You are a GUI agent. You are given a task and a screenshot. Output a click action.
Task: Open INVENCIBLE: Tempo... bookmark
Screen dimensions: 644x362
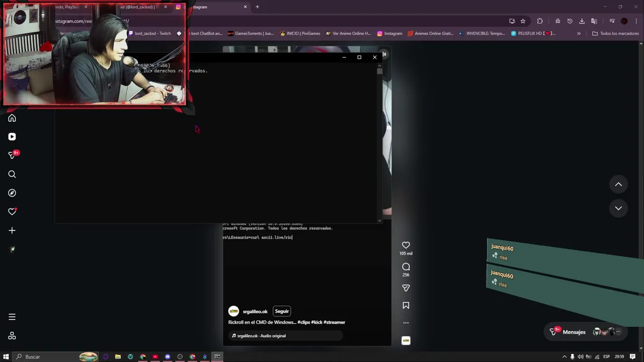[482, 34]
